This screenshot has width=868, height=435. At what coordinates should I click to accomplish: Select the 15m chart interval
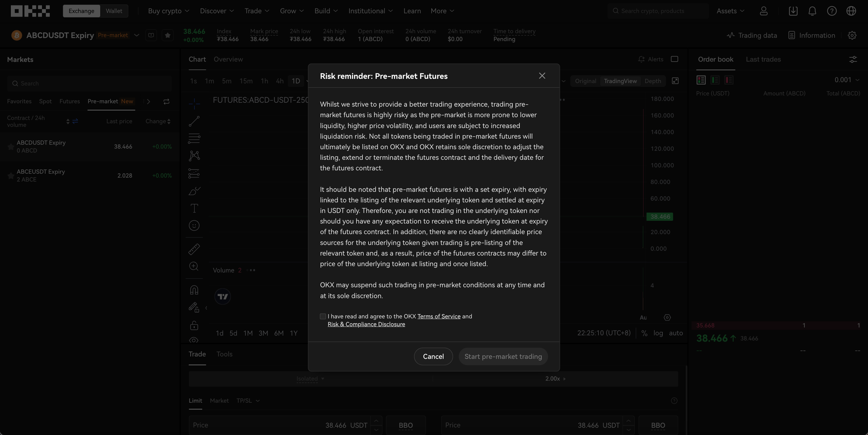(x=246, y=81)
